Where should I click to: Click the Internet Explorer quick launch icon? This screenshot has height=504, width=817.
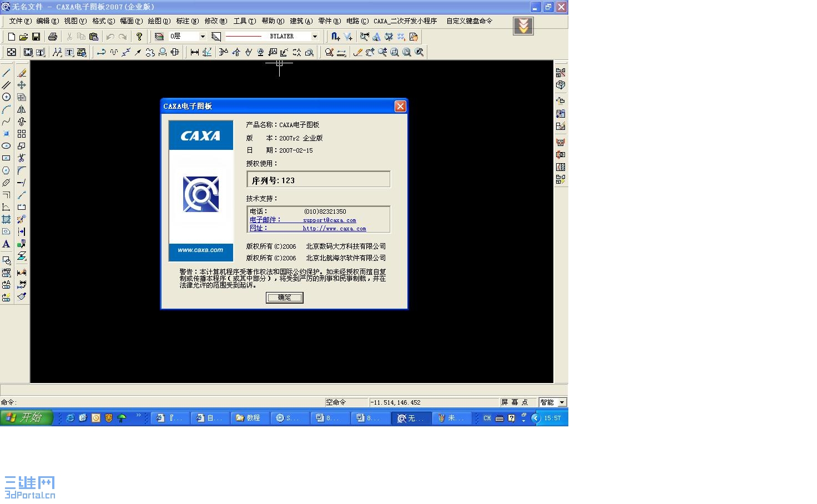point(70,418)
